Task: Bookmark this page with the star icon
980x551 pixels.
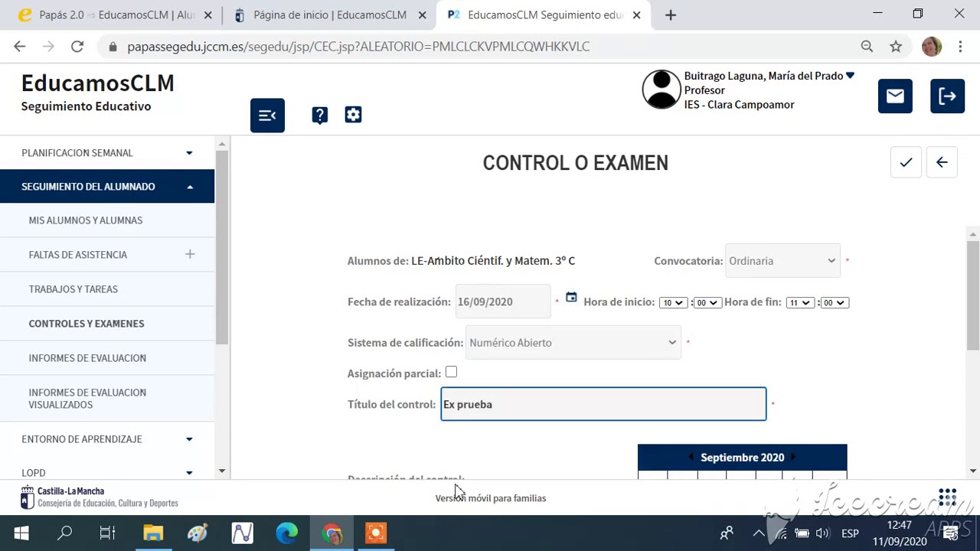Action: point(896,47)
